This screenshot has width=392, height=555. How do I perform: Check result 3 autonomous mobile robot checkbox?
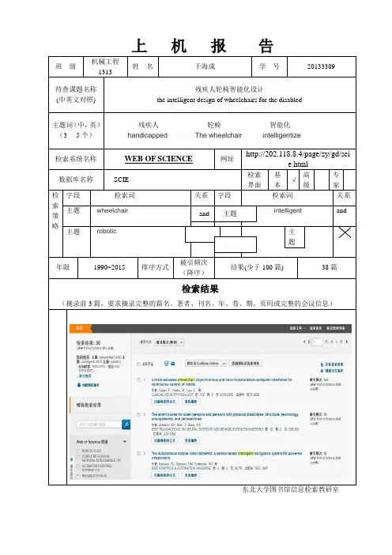pos(138,454)
